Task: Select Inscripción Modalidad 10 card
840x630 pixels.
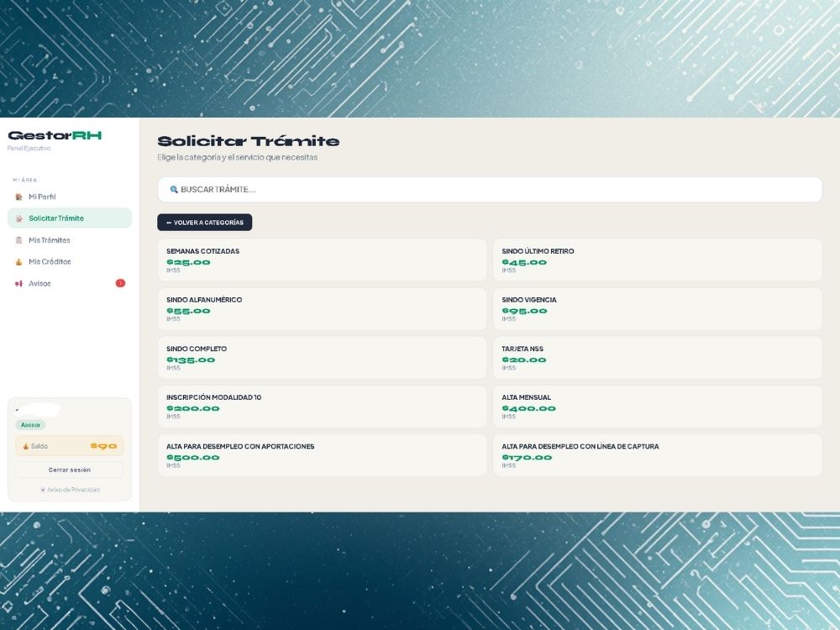Action: pyautogui.click(x=322, y=407)
